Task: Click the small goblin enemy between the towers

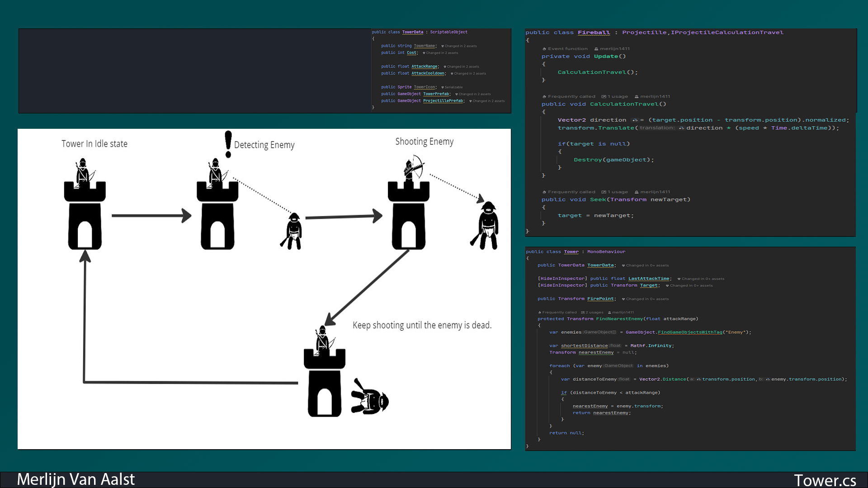Action: 293,231
